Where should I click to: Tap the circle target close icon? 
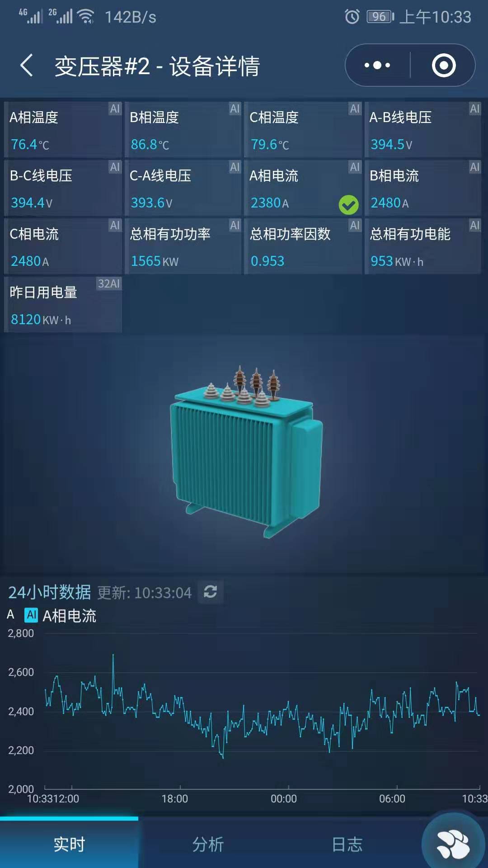coord(444,66)
